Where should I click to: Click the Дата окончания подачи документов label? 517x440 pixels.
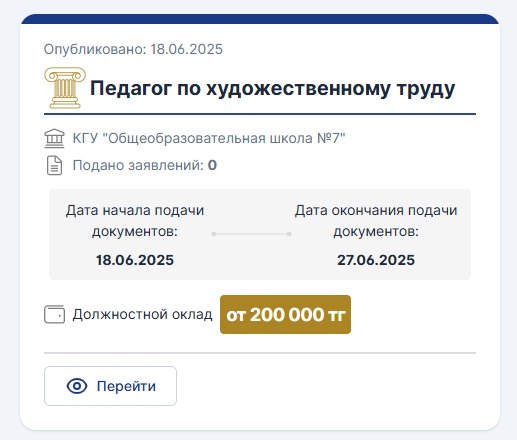click(x=376, y=221)
